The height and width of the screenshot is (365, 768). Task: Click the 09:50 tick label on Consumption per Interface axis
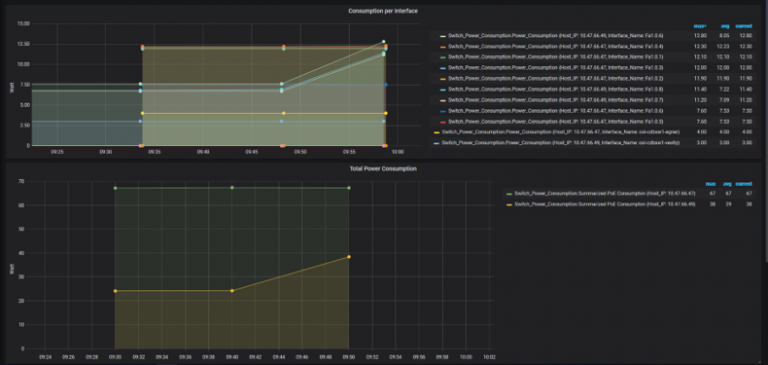[x=300, y=152]
